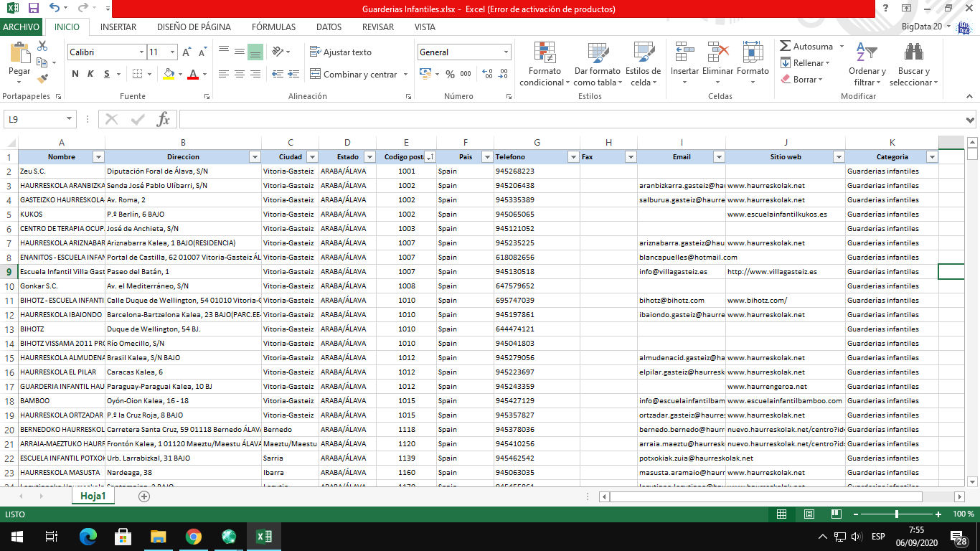Click the insert function fx icon

click(164, 119)
